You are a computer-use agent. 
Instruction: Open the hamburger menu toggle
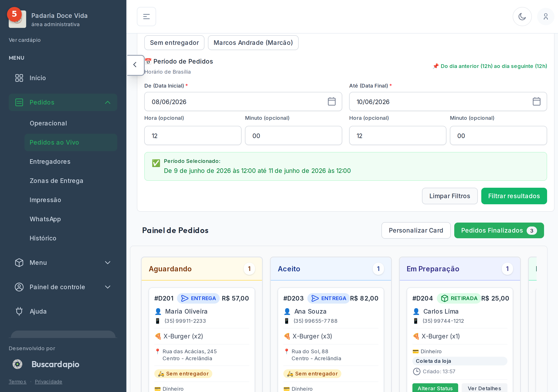tap(146, 17)
